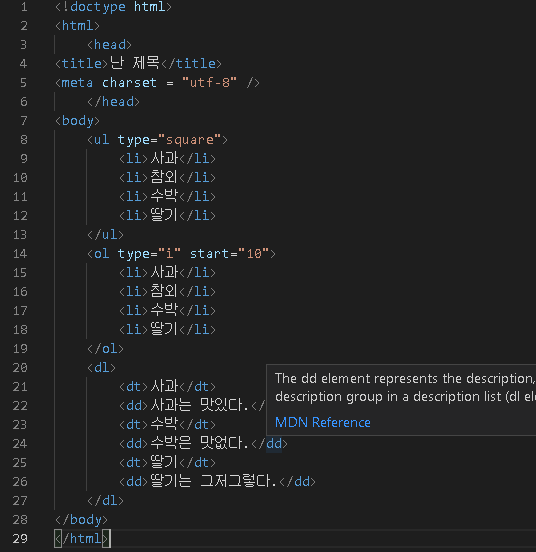Click the opening body tag

[77, 121]
